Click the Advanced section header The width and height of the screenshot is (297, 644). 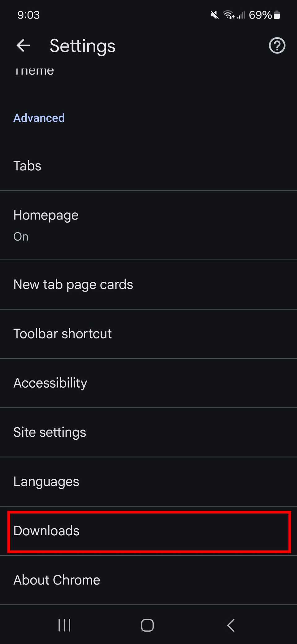click(x=39, y=118)
